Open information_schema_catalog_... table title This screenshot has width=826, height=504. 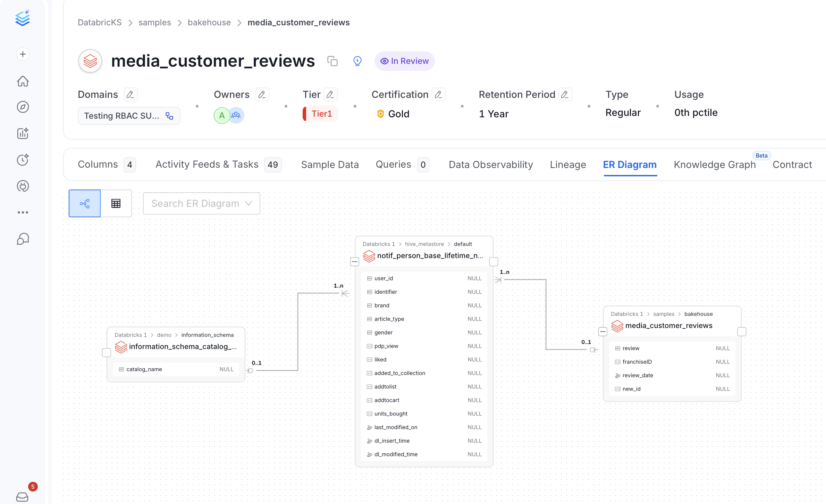pyautogui.click(x=183, y=347)
